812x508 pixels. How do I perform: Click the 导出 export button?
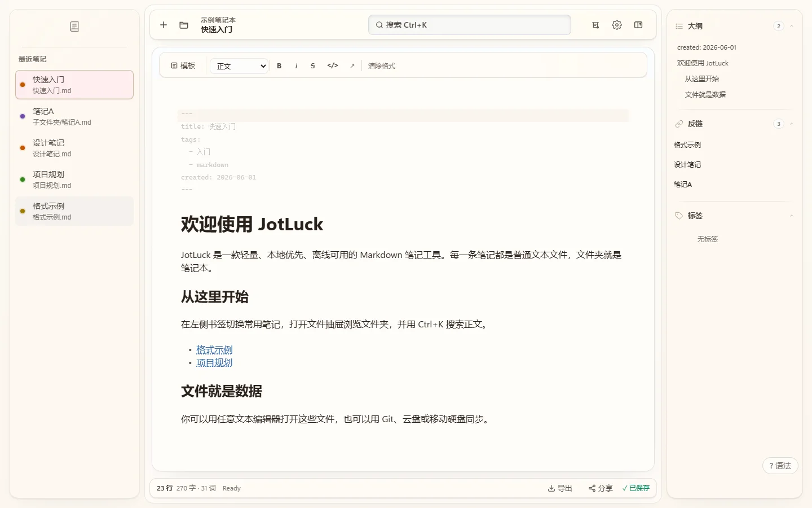[x=560, y=488]
